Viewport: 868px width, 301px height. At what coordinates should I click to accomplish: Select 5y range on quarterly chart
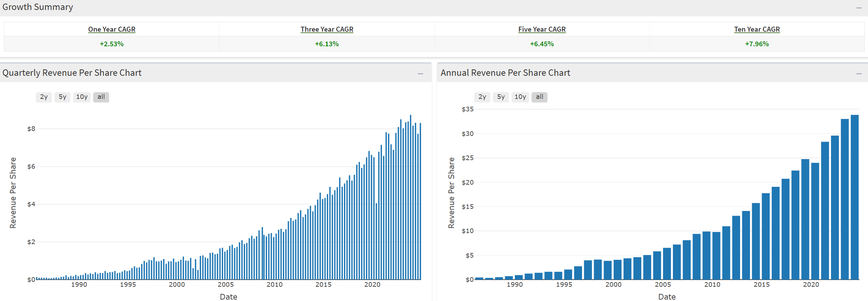[x=63, y=97]
